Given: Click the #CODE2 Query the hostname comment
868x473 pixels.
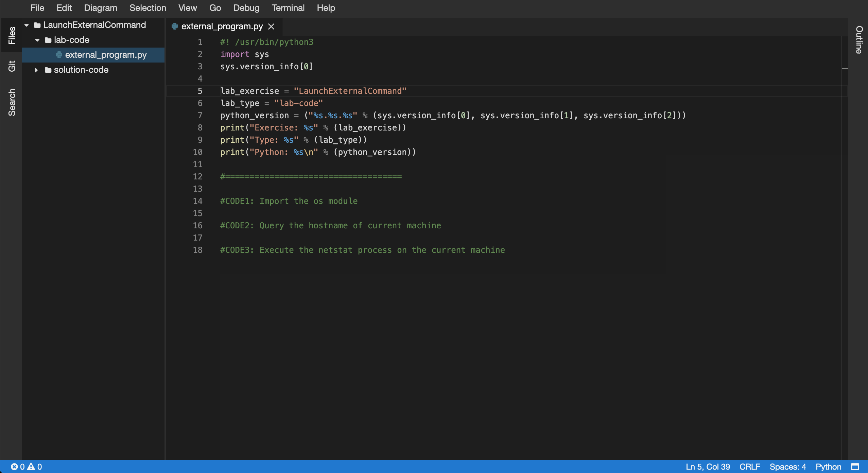Looking at the screenshot, I should pyautogui.click(x=331, y=225).
